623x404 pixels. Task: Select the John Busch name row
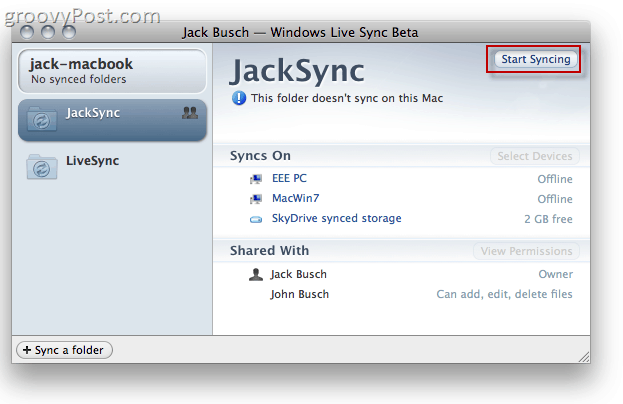pos(300,294)
